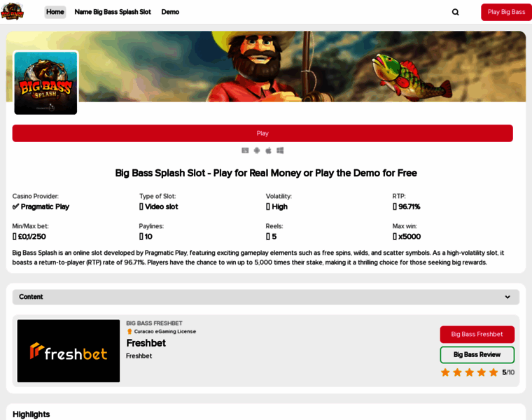
Task: Click the Freshbet casino title
Action: [x=146, y=343]
